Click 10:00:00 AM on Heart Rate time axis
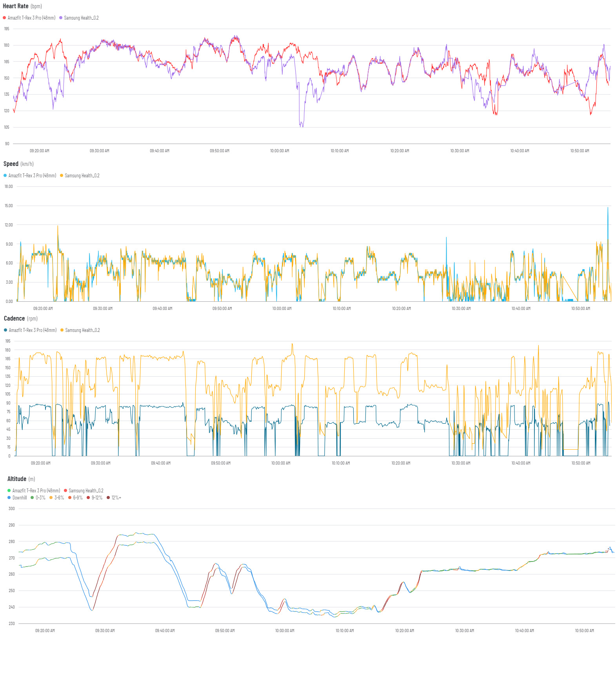The image size is (616, 678). (x=280, y=151)
